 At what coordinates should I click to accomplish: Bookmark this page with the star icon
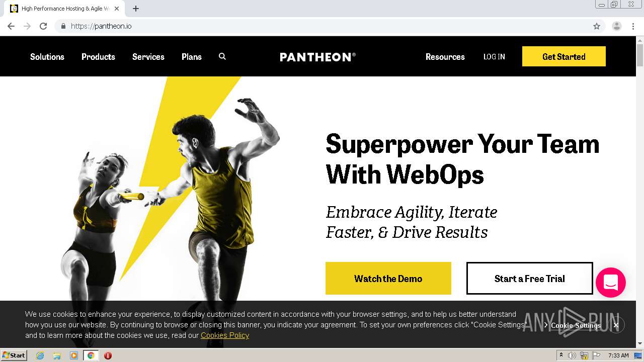(x=597, y=26)
